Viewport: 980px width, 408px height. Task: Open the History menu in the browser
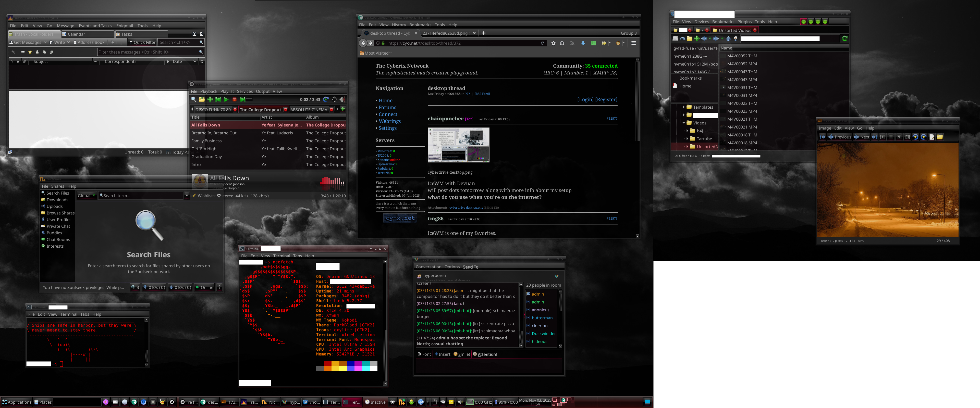point(399,25)
